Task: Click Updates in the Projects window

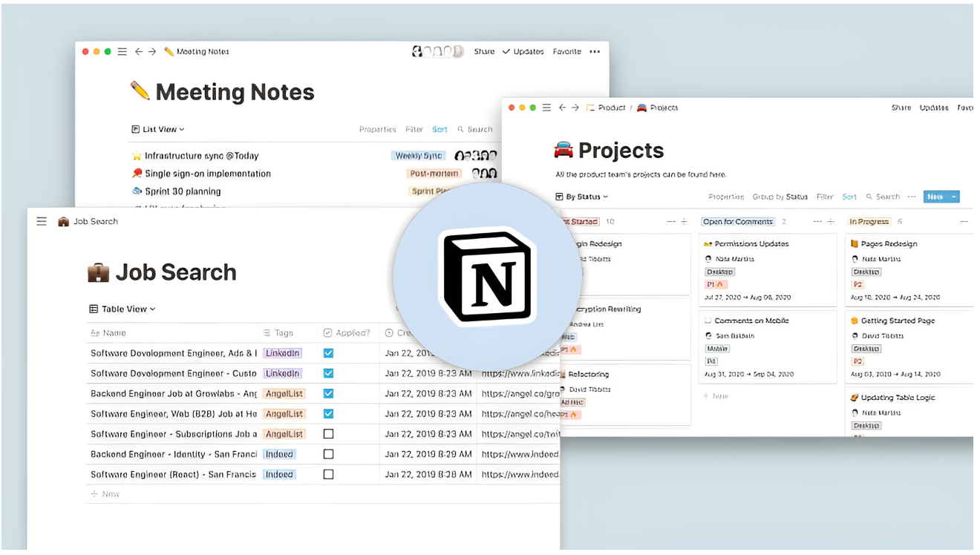Action: [x=934, y=108]
